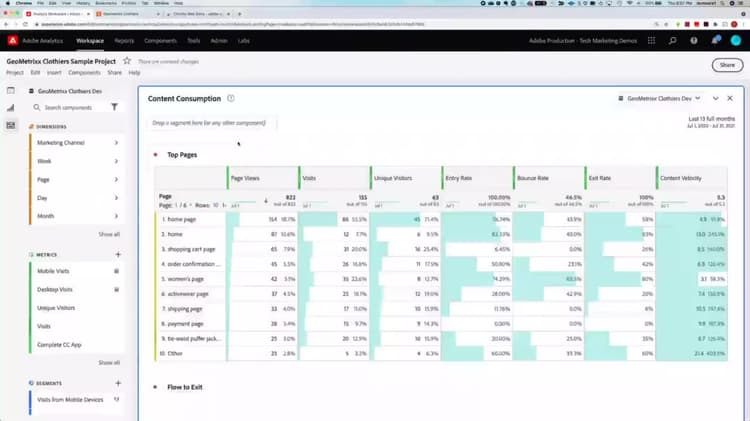Click the Adobe Production company switcher
This screenshot has width=750, height=421.
[x=583, y=41]
